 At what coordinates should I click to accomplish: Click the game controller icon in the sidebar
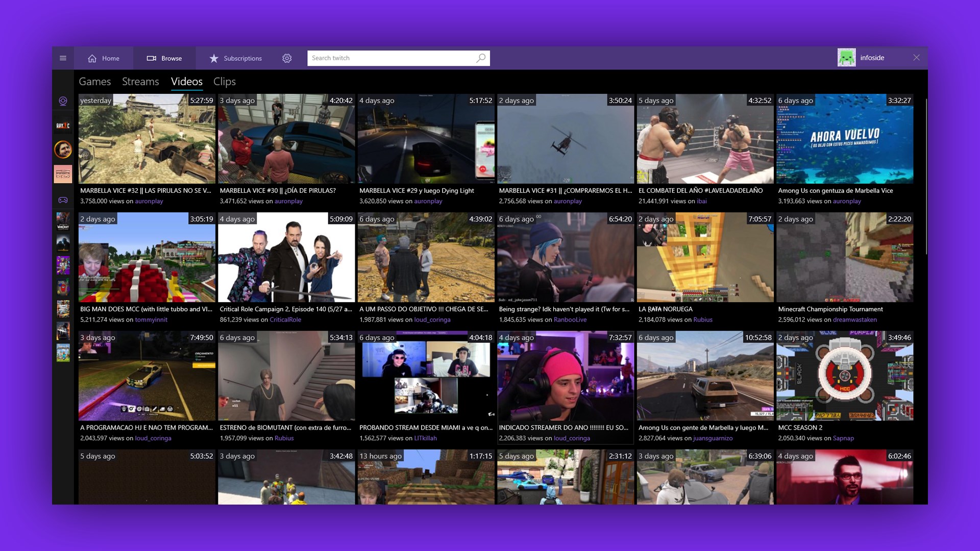click(63, 201)
